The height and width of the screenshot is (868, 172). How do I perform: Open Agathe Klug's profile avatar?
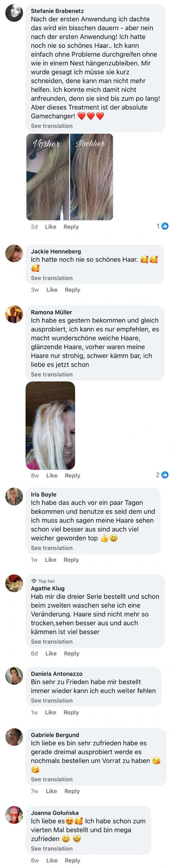tap(14, 583)
